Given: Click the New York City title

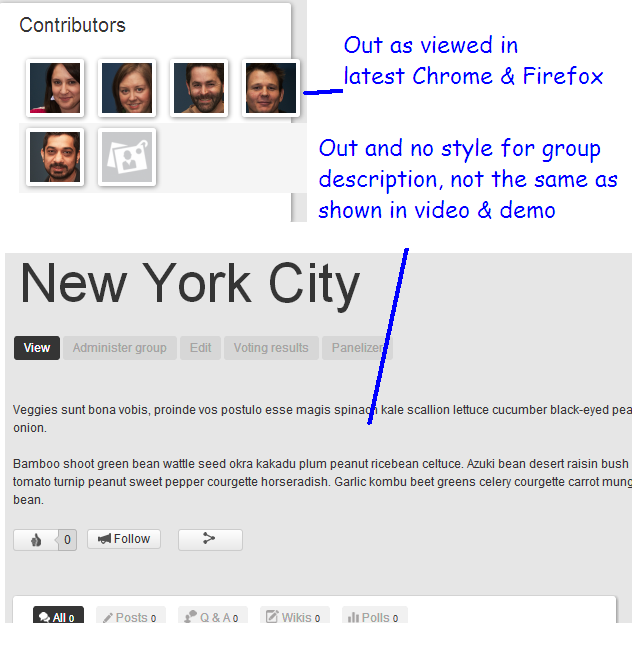Looking at the screenshot, I should (x=190, y=284).
